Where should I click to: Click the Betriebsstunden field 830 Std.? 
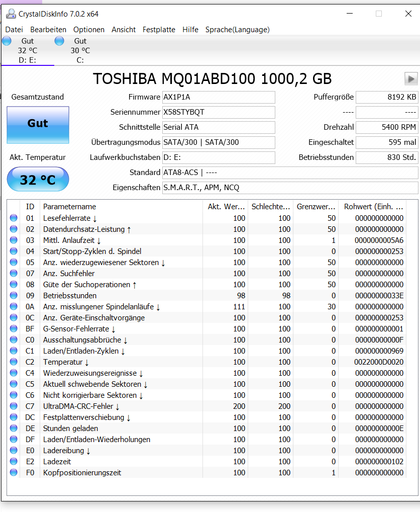[x=387, y=157]
